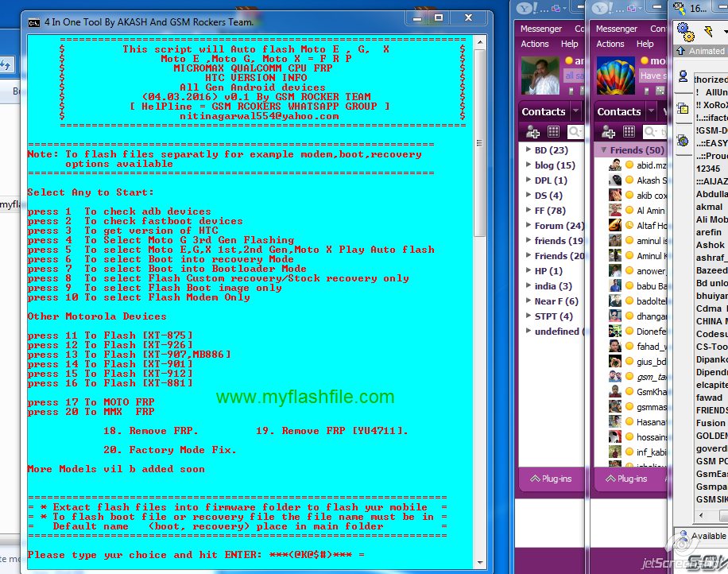Click the mobile icon under the balloon-avatar status message
Viewport: 728px width, 574px height.
coord(647,91)
